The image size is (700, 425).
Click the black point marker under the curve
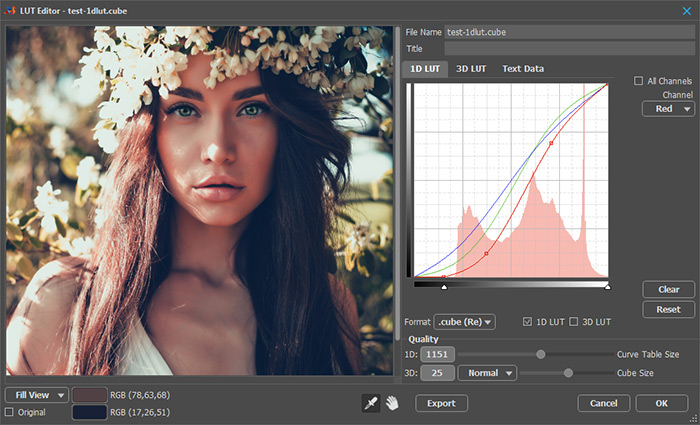pyautogui.click(x=444, y=287)
